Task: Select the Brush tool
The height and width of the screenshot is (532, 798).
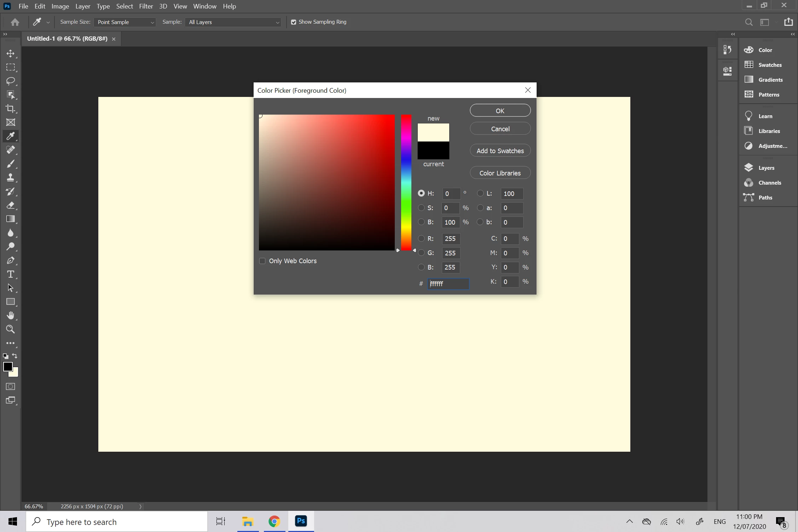Action: (11, 164)
